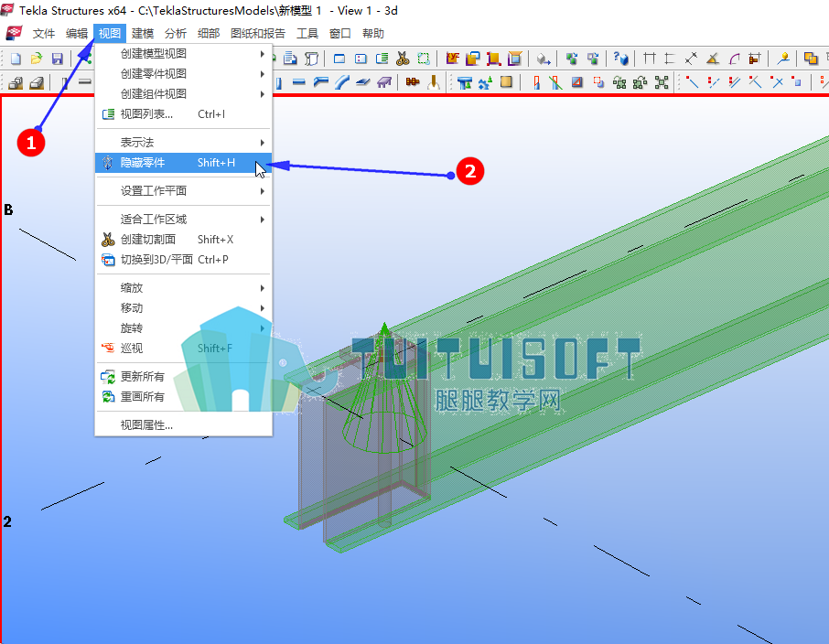Click the inquire object question mark icon
Screen dimensions: 829x644
[x=620, y=59]
